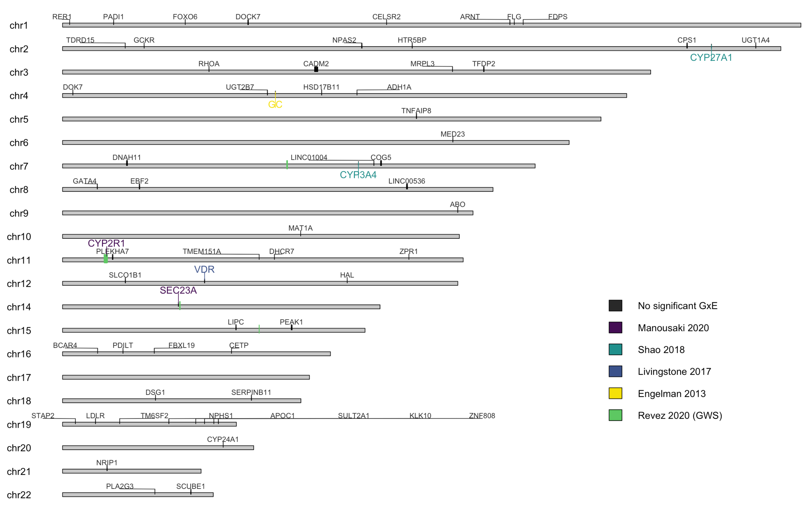This screenshot has height=512, width=812.
Task: Click the yellow Engelman 2013 legend swatch
Action: click(615, 393)
